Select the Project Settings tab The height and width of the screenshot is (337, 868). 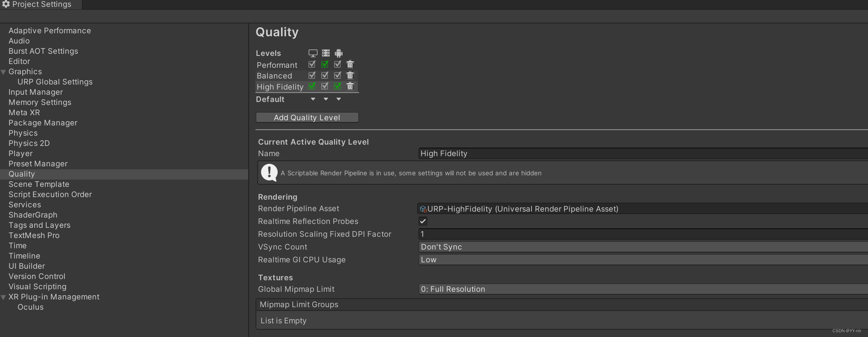click(41, 4)
